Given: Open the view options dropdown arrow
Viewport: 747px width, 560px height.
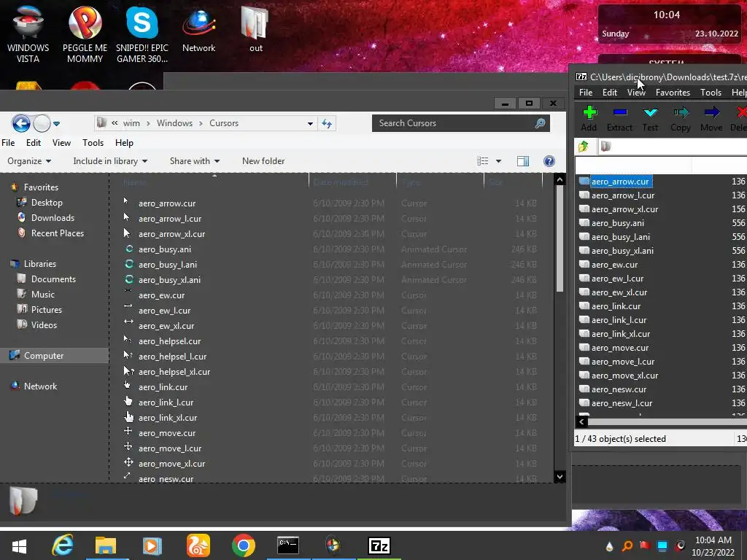Looking at the screenshot, I should (498, 161).
